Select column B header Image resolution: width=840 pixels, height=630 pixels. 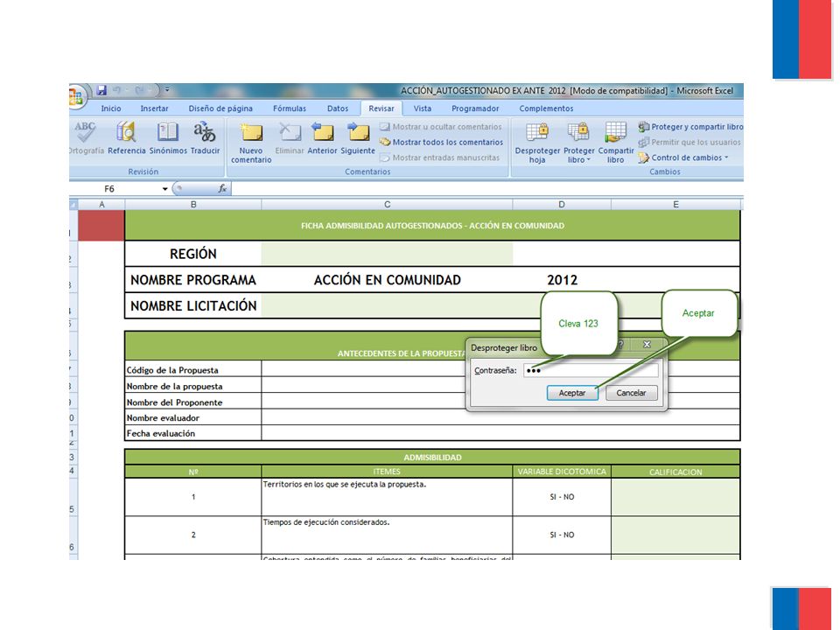193,205
